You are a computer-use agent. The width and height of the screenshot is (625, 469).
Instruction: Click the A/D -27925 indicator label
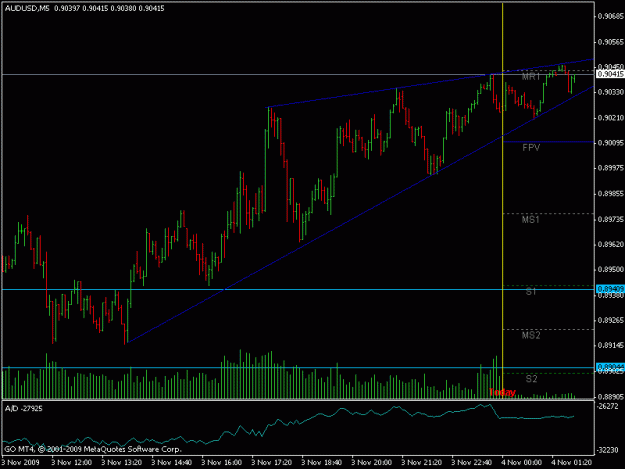(24, 409)
